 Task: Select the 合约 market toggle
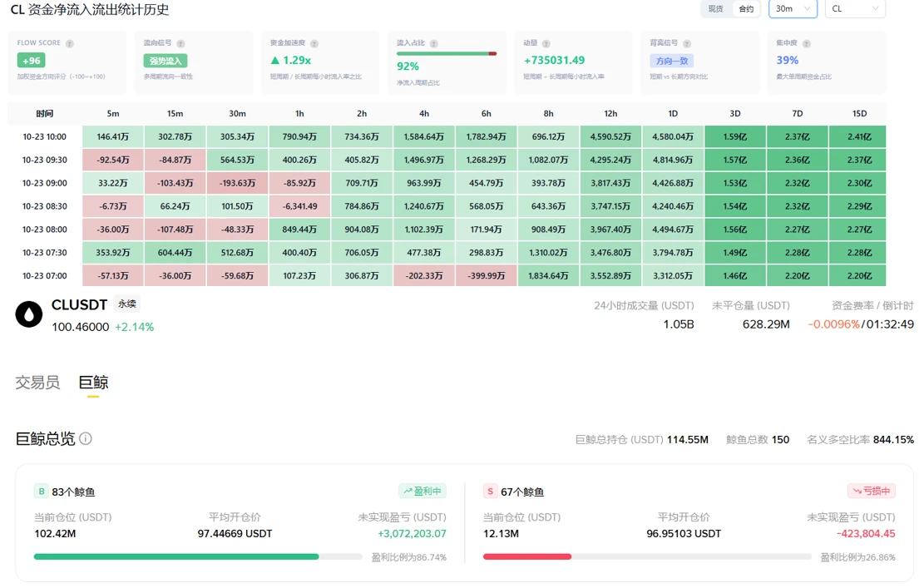[x=745, y=9]
